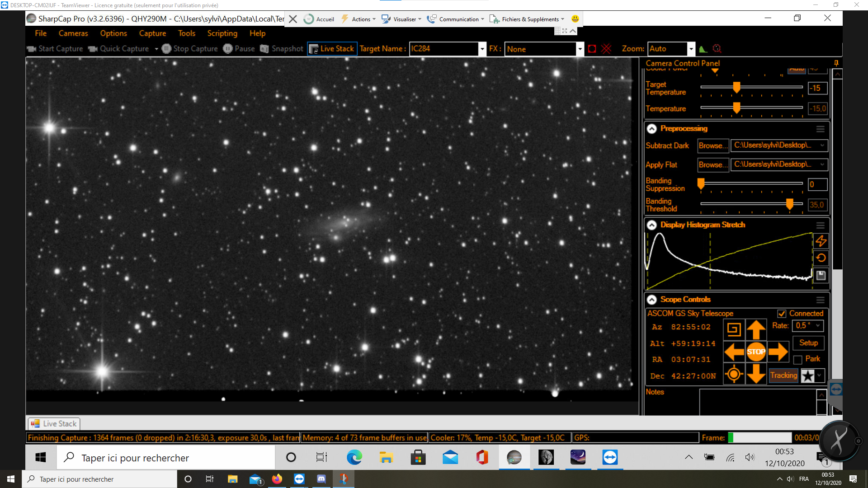This screenshot has width=868, height=488.
Task: Open the Scripting menu
Action: pyautogui.click(x=222, y=33)
